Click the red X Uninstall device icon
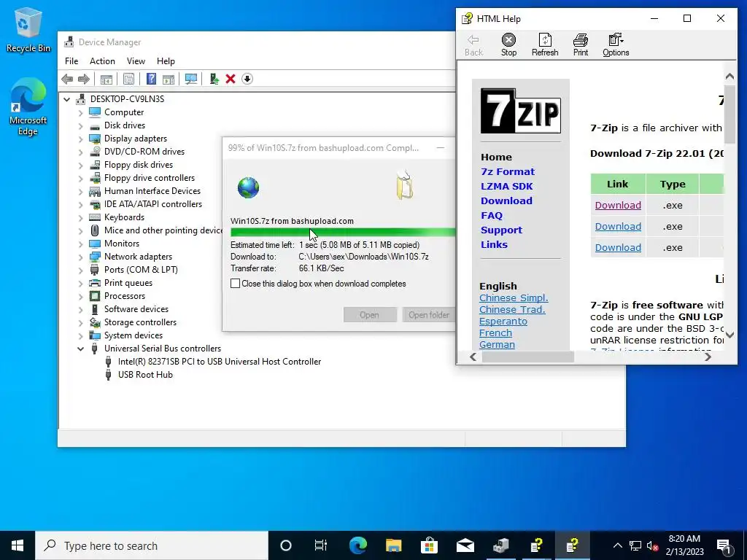 click(231, 79)
